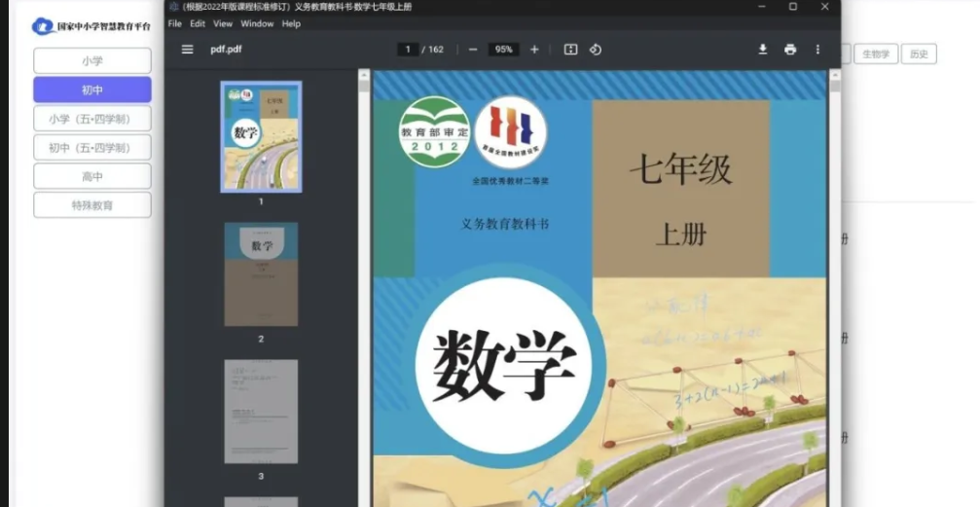The width and height of the screenshot is (980, 507).
Task: Select page 3 thumbnail
Action: (x=261, y=412)
